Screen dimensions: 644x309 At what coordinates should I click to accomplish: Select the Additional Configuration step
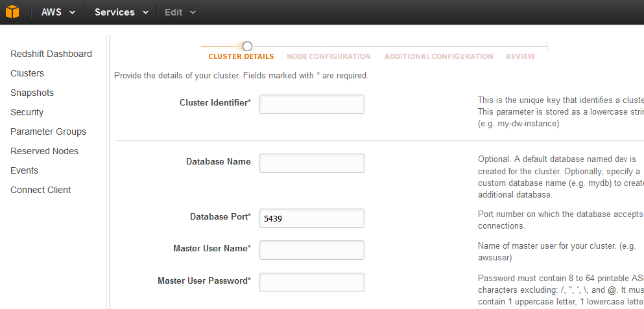click(438, 56)
